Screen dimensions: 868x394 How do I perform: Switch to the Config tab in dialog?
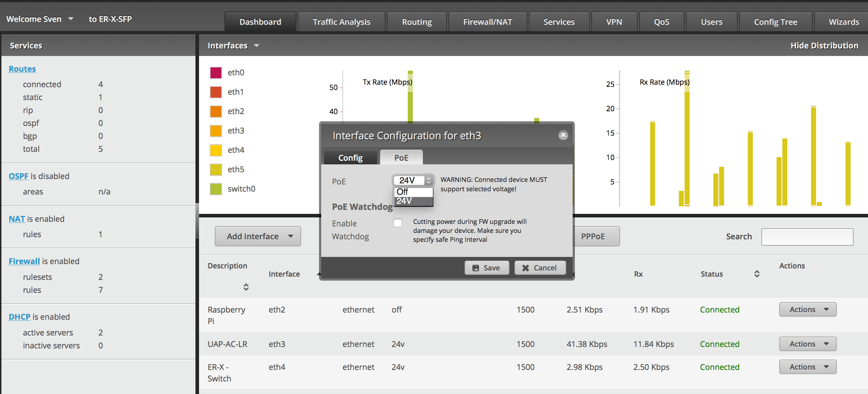click(350, 158)
